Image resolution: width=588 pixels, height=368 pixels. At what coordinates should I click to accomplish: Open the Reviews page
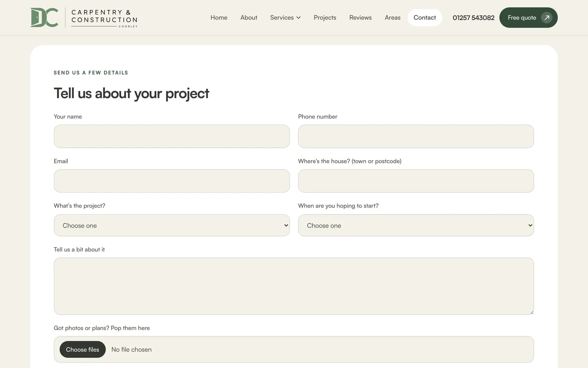click(x=360, y=18)
